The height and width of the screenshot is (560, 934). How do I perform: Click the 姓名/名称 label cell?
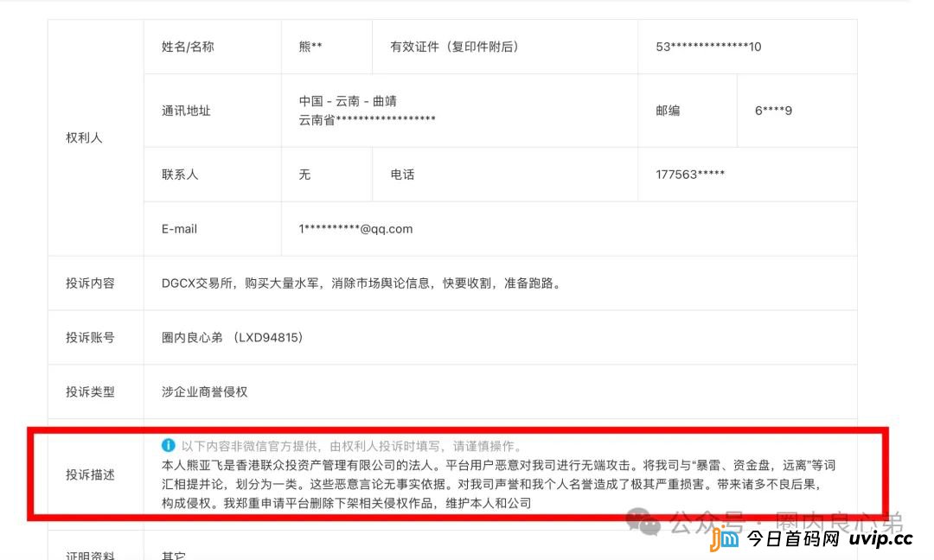[x=188, y=47]
